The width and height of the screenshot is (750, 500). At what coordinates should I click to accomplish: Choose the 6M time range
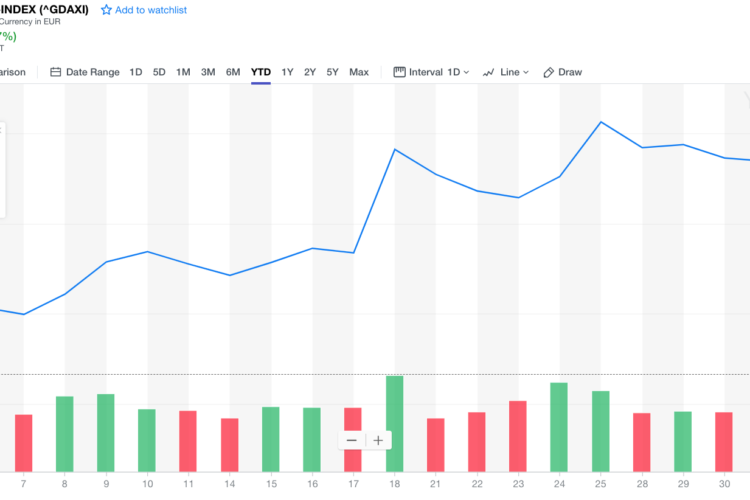click(233, 72)
